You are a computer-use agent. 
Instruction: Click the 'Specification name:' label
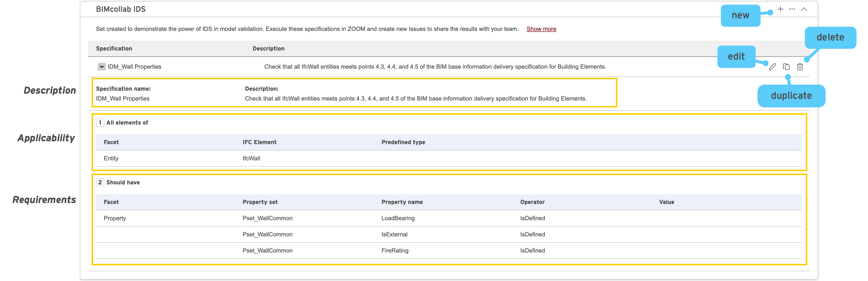123,89
